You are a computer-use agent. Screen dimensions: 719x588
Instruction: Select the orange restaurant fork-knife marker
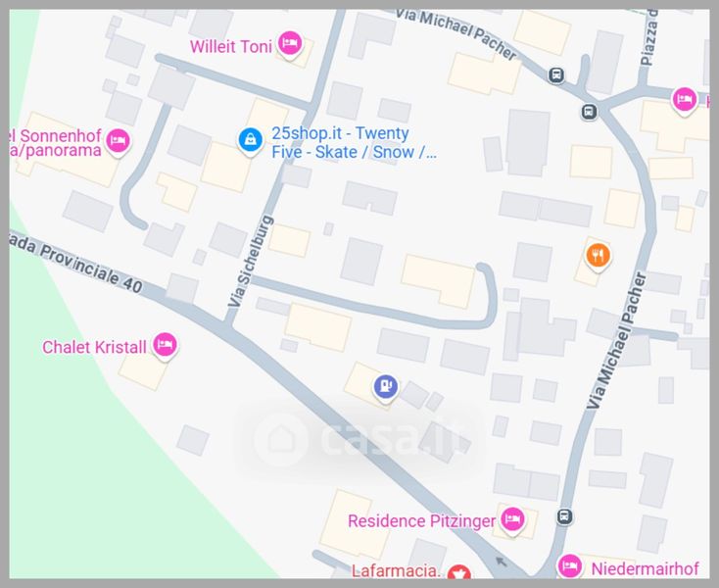(598, 256)
